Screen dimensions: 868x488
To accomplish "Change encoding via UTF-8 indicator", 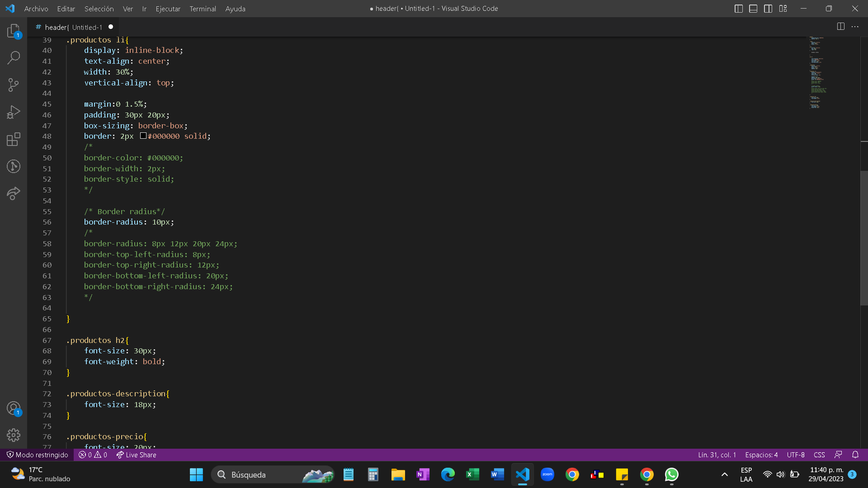I will pyautogui.click(x=796, y=455).
